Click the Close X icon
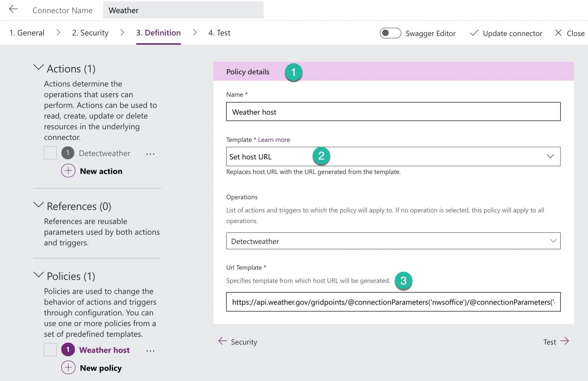This screenshot has height=381, width=588. pos(558,33)
